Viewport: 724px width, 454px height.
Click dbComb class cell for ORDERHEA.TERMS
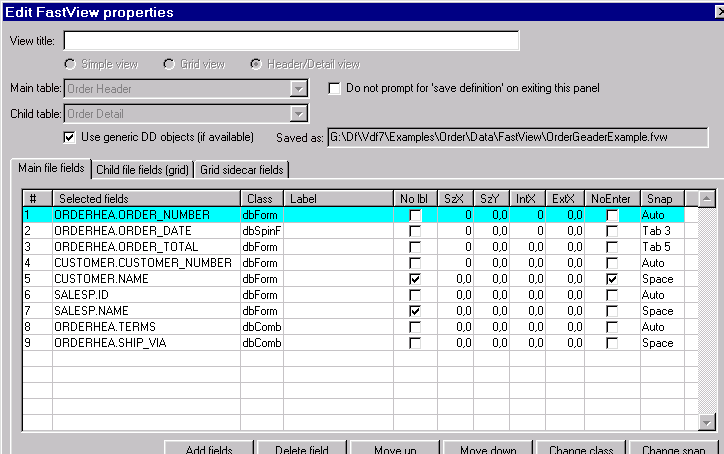pyautogui.click(x=261, y=327)
